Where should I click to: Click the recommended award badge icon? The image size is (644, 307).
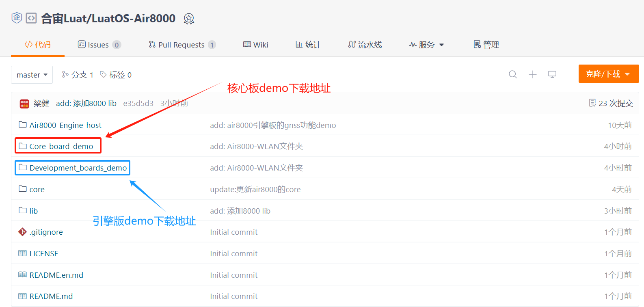coord(189,19)
